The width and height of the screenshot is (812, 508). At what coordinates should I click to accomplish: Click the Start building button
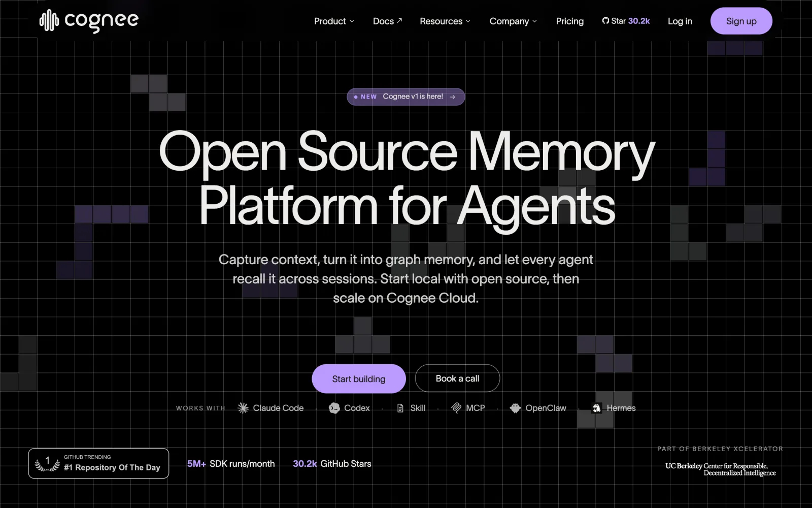tap(359, 378)
